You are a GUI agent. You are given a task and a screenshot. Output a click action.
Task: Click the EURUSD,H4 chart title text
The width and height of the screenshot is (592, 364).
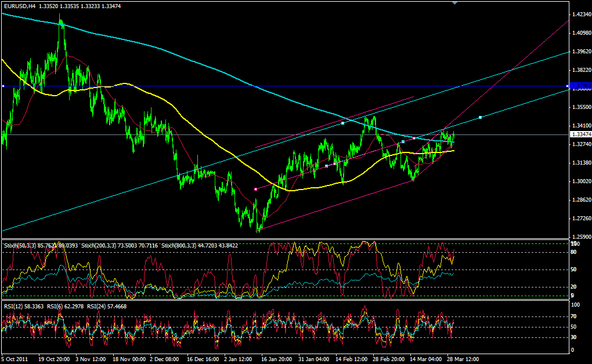tap(19, 6)
